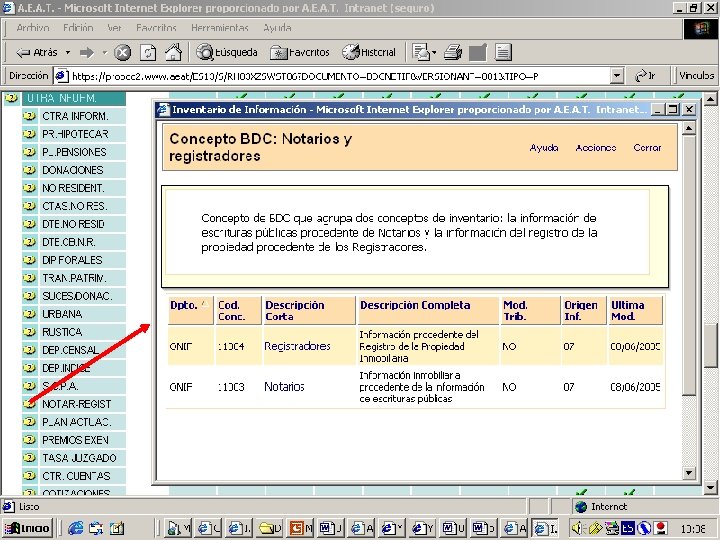Launch Internet Explorer from quick launch
The width and height of the screenshot is (720, 540).
click(x=75, y=528)
